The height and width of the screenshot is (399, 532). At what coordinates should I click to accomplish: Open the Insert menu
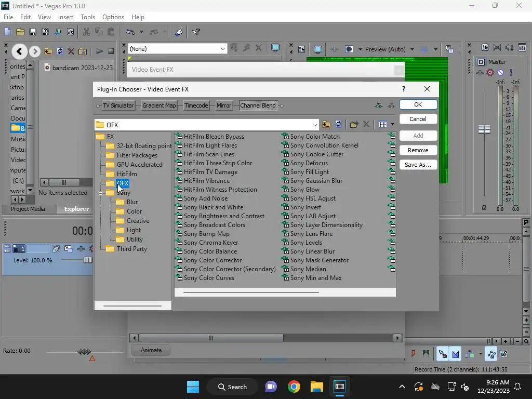point(65,17)
